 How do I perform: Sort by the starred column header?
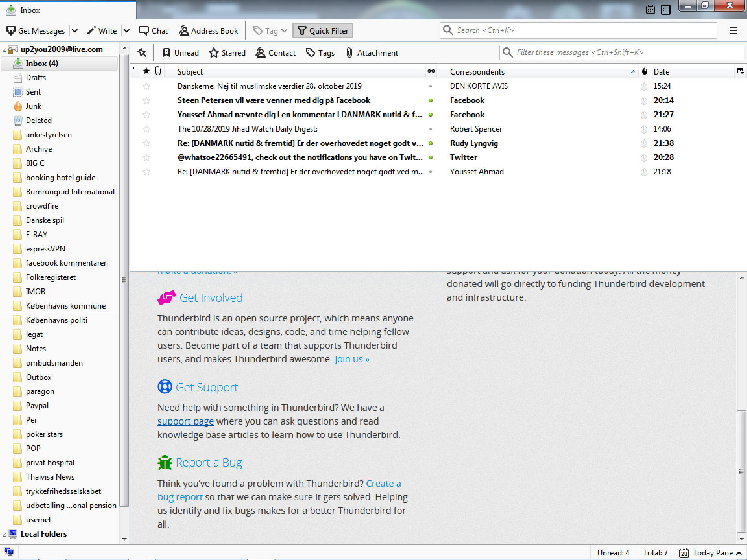click(147, 71)
